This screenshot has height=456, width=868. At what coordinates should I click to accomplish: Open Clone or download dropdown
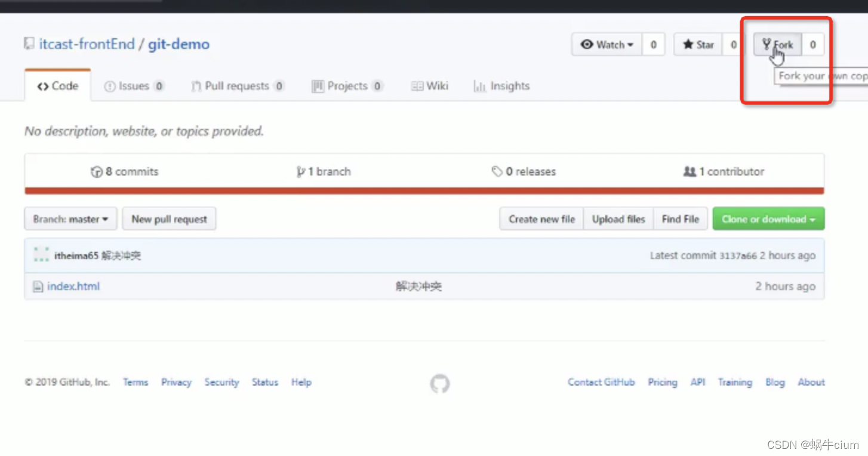(769, 219)
